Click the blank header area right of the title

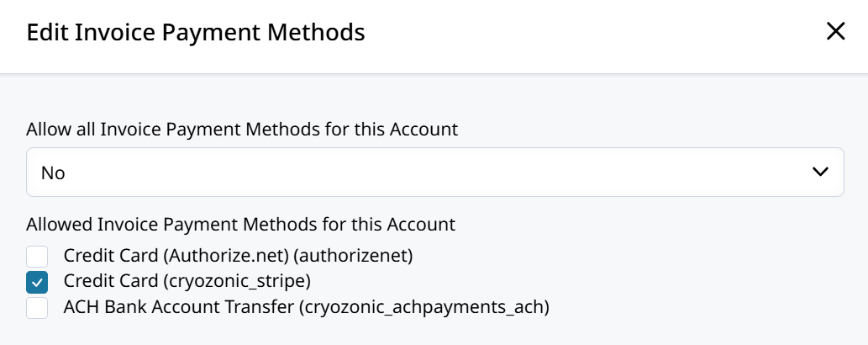[588, 33]
